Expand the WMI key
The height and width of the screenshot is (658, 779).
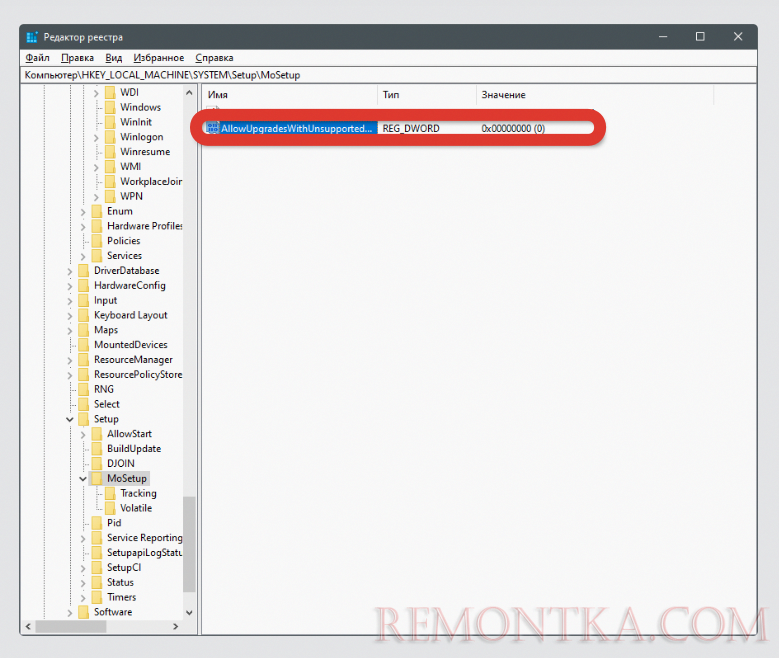coord(96,167)
